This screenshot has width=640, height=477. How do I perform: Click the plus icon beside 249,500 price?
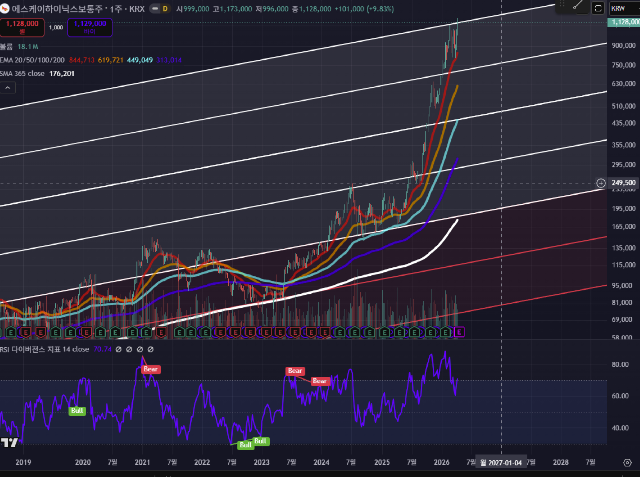[x=601, y=183]
